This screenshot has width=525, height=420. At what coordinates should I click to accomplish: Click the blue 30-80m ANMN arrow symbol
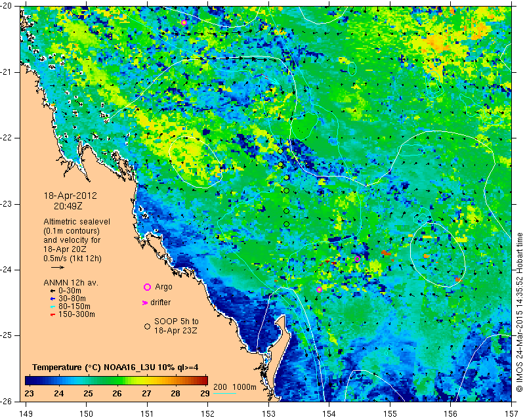pyautogui.click(x=52, y=299)
